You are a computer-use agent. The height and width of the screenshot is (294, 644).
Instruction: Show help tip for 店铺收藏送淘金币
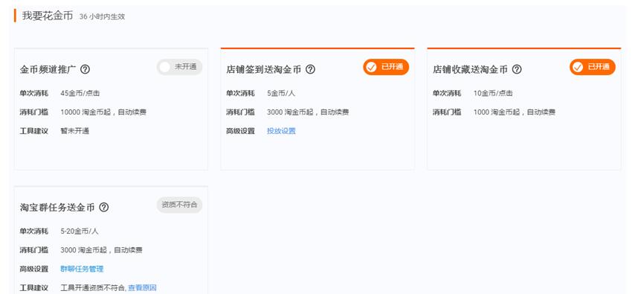pyautogui.click(x=517, y=69)
